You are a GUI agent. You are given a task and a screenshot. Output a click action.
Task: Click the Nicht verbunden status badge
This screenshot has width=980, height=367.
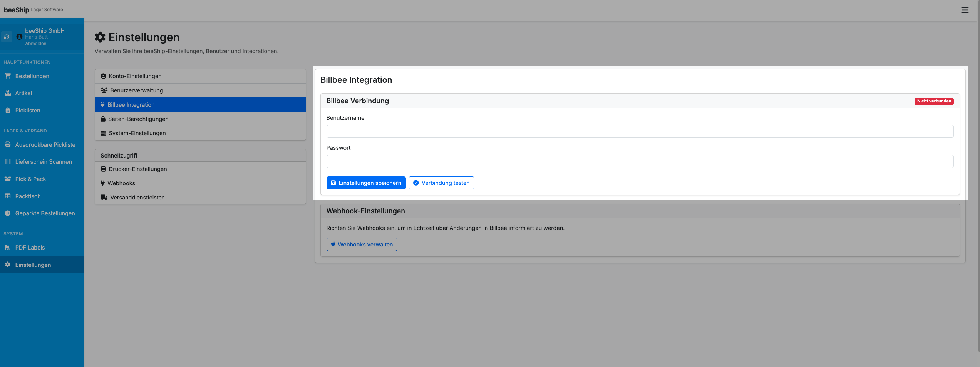click(934, 101)
